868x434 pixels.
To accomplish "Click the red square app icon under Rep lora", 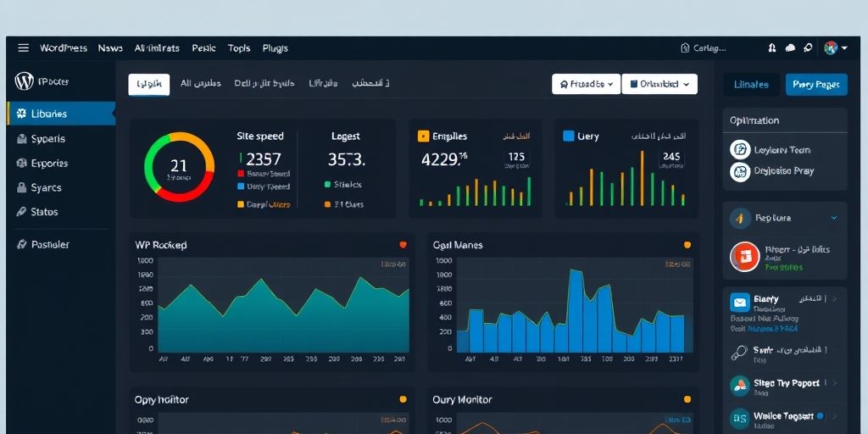I will pyautogui.click(x=743, y=256).
